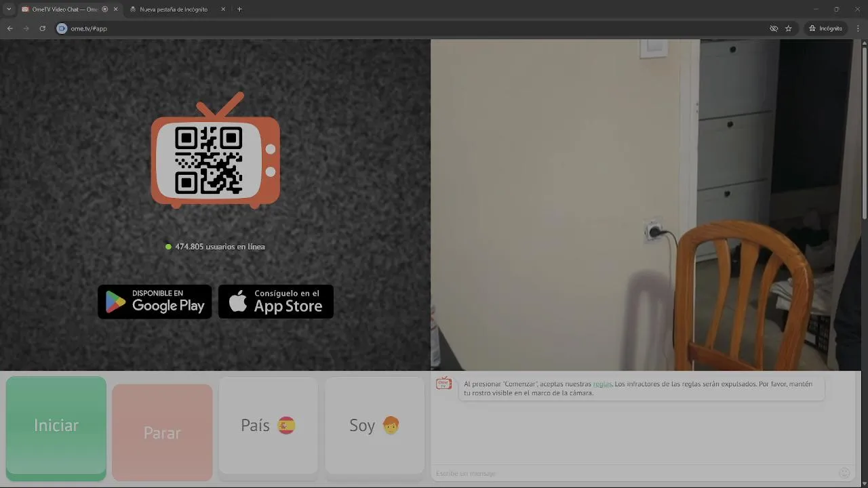Image resolution: width=868 pixels, height=488 pixels.
Task: Click the recording indicator on the OmeTV tab
Action: coord(104,9)
